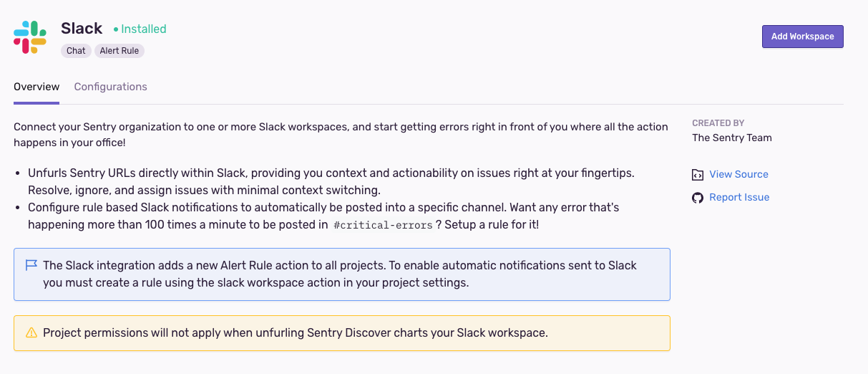Click The Sentry Team author name
The image size is (868, 374).
coord(731,138)
